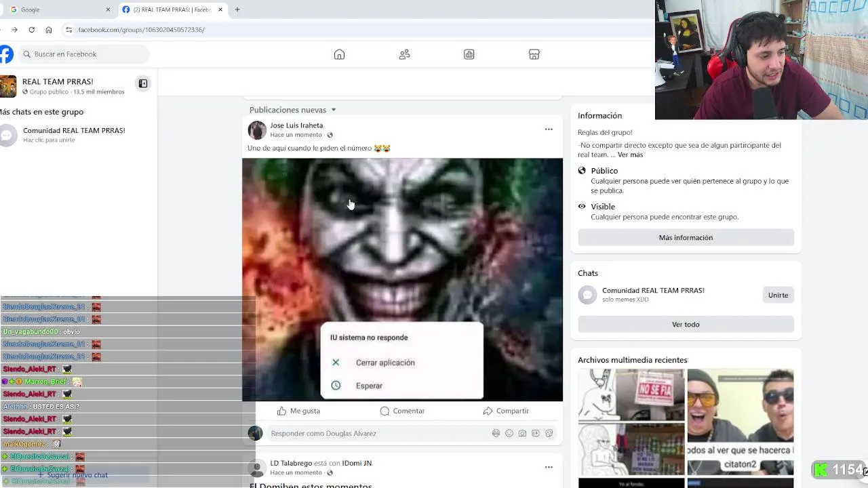Image resolution: width=868 pixels, height=488 pixels.
Task: Close the REAL TEAM PRRAS! Facebook tab
Action: [220, 9]
